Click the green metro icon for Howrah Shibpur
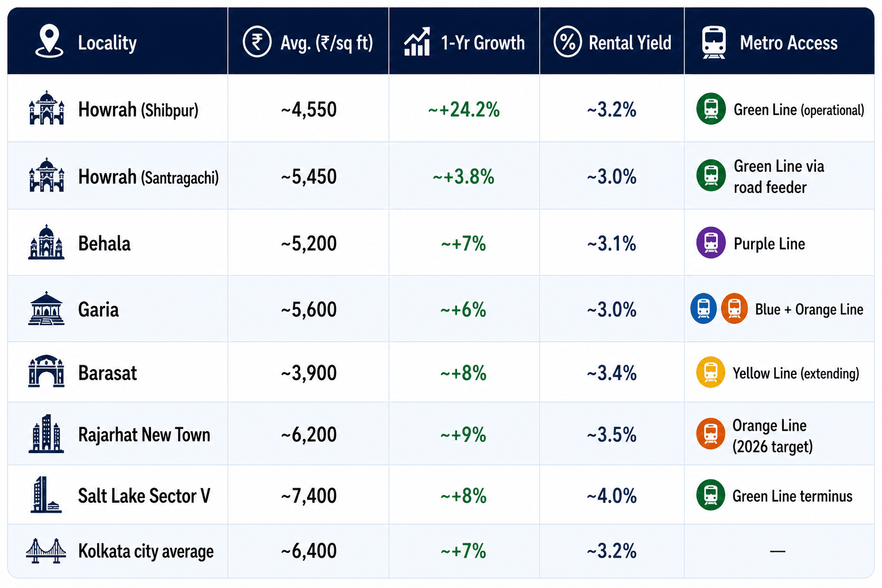This screenshot has height=588, width=882. click(711, 109)
